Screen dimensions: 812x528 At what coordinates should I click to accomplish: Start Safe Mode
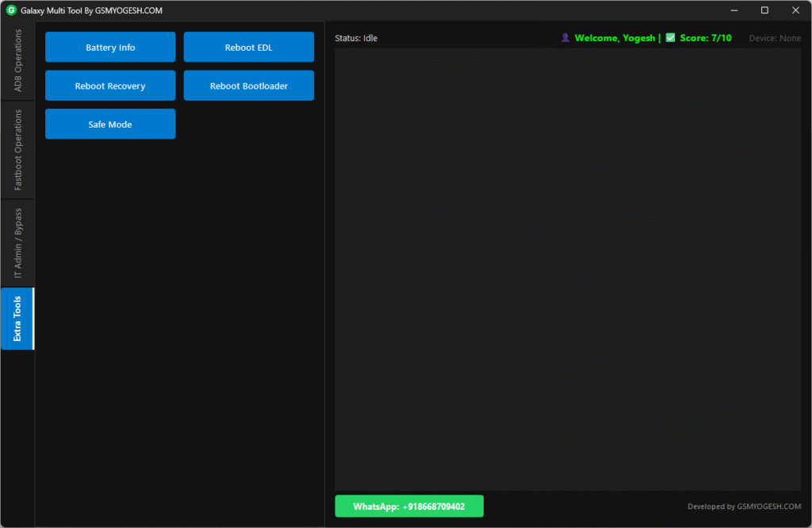pyautogui.click(x=110, y=124)
